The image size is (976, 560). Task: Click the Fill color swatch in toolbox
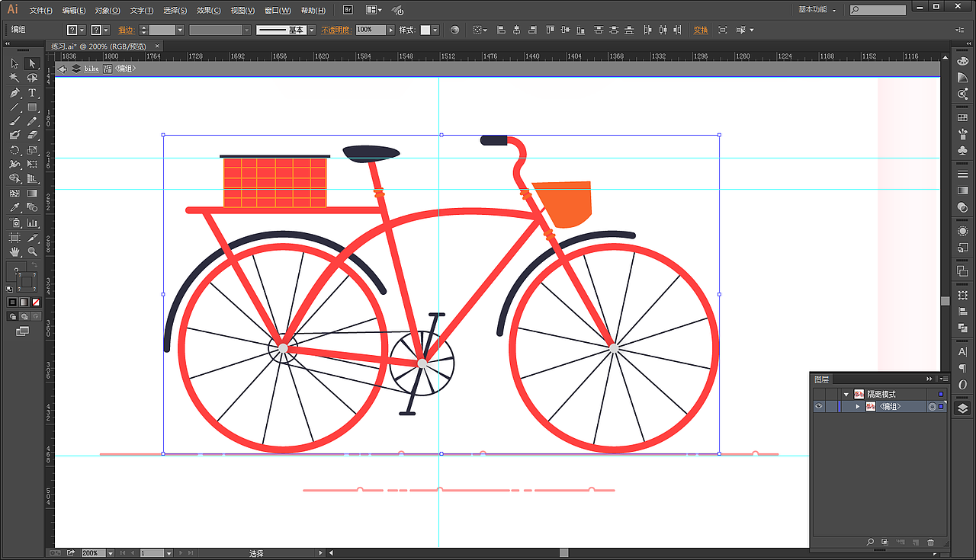click(x=15, y=271)
